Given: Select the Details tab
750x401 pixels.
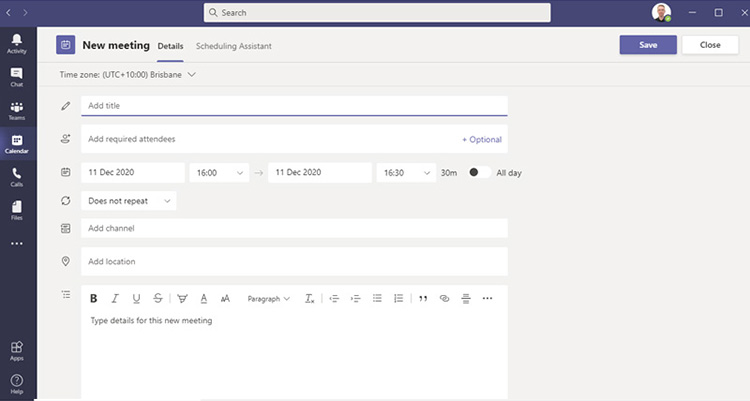Looking at the screenshot, I should pos(170,46).
